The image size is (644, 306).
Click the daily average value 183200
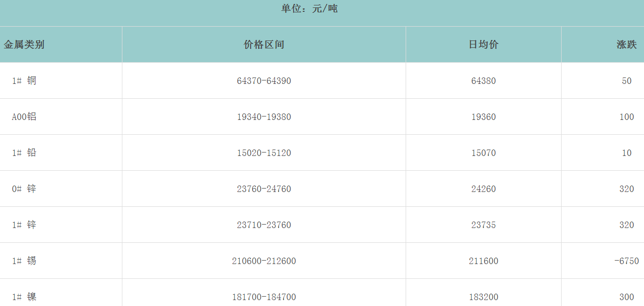point(484,297)
